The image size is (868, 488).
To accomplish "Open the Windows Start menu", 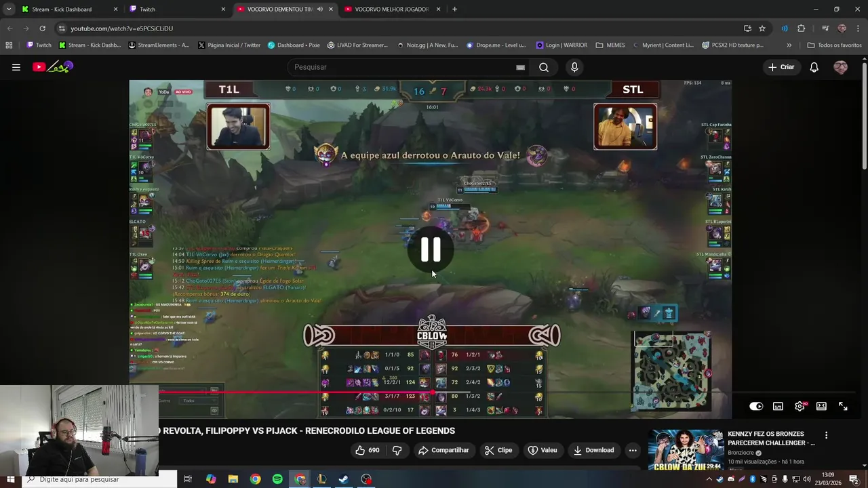I will pos(10,479).
